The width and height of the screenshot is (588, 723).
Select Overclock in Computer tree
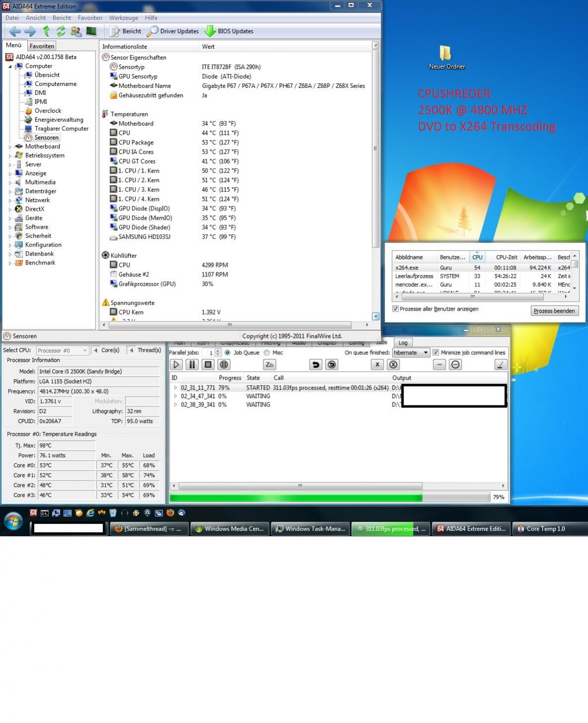click(48, 111)
